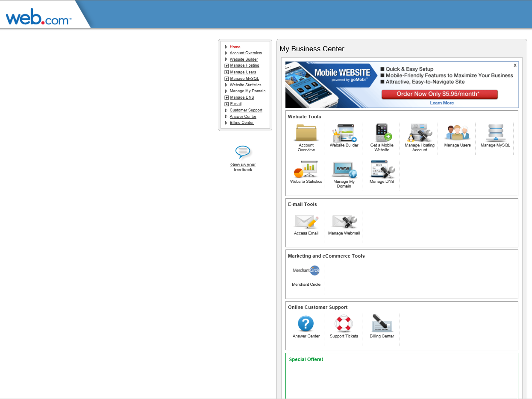Click the Manage Webmail label text
Viewport: 532px width, 399px height.
(x=344, y=233)
